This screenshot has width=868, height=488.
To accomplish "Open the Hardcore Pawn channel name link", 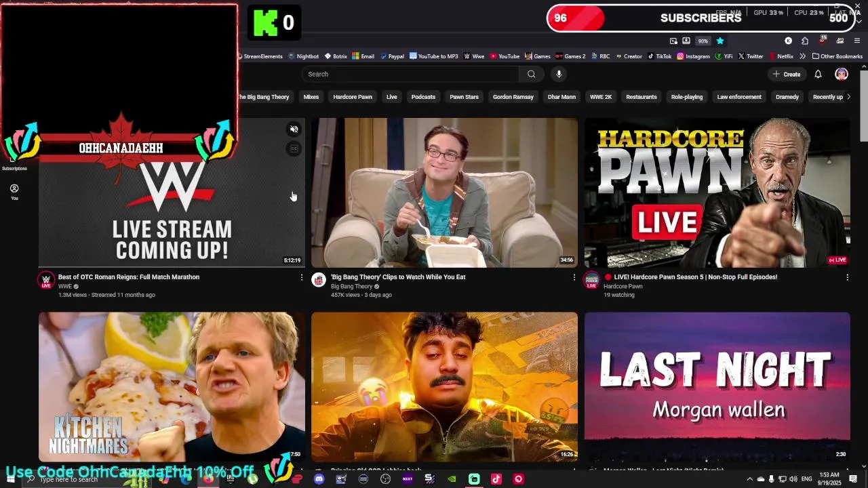I will tap(623, 286).
